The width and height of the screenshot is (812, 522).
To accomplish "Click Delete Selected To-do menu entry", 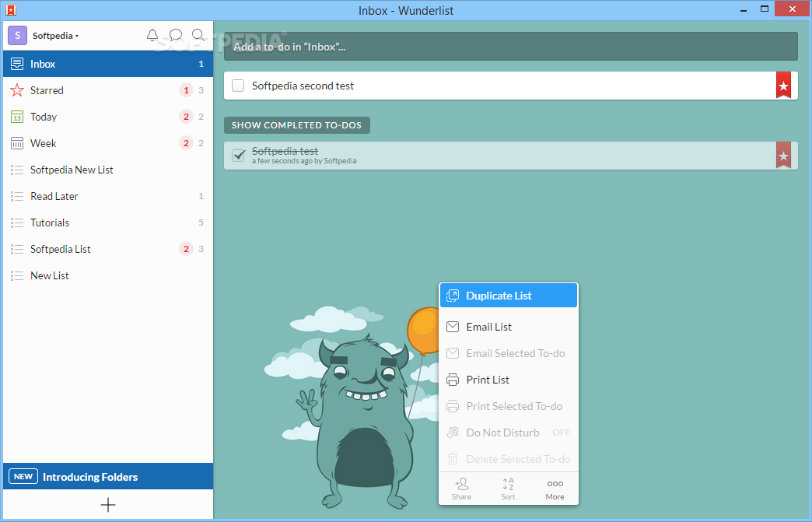I will coord(509,459).
